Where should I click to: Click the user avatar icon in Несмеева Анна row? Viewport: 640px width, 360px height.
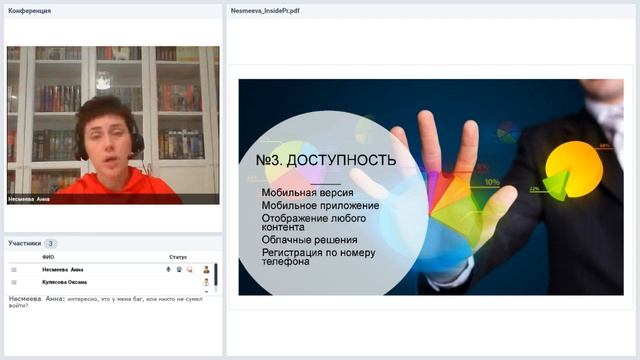(x=206, y=269)
